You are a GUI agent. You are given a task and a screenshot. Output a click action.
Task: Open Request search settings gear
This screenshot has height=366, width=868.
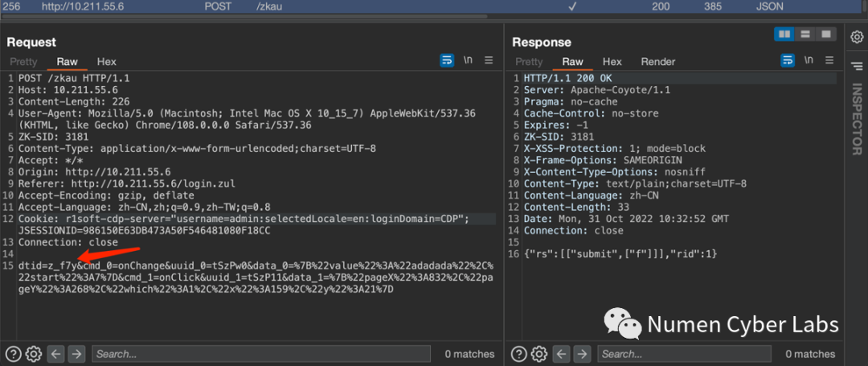(x=34, y=353)
